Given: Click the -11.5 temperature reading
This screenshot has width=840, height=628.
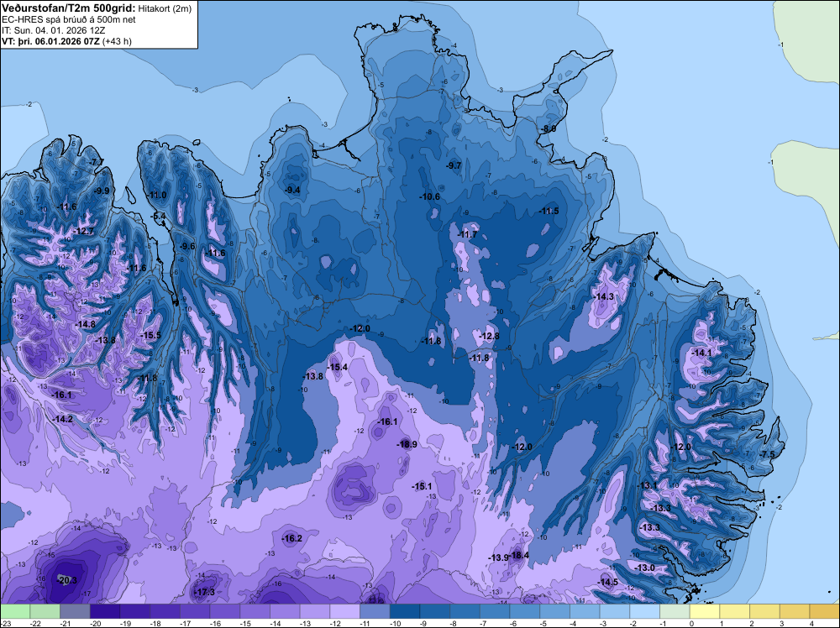Looking at the screenshot, I should click(549, 212).
